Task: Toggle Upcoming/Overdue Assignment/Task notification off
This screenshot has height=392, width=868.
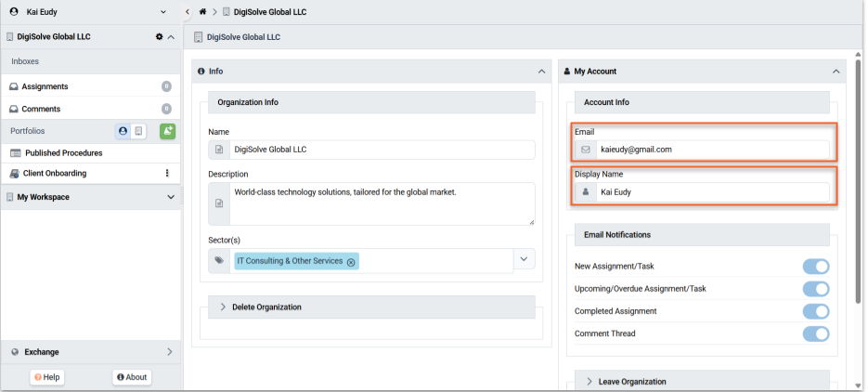Action: click(815, 289)
